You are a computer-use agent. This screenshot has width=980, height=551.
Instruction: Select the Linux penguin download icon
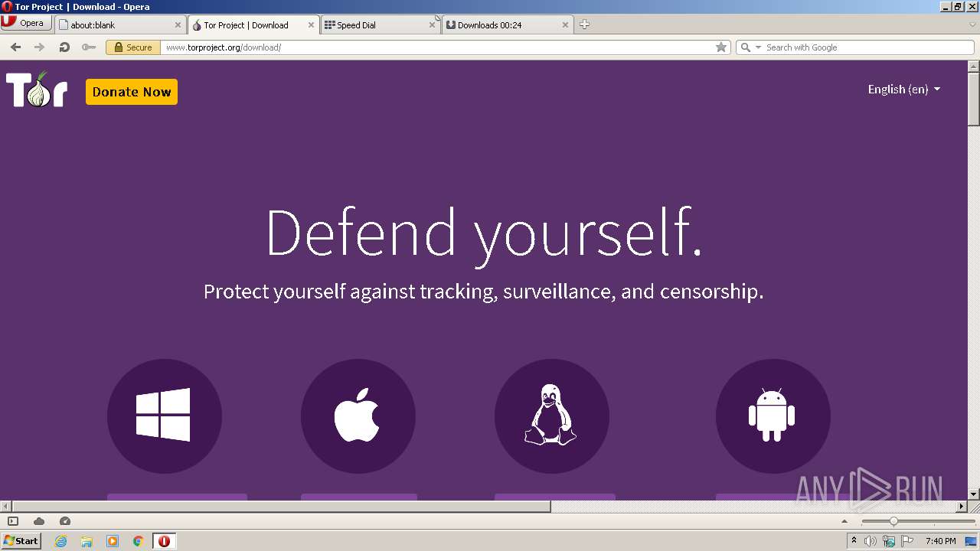[x=552, y=416]
